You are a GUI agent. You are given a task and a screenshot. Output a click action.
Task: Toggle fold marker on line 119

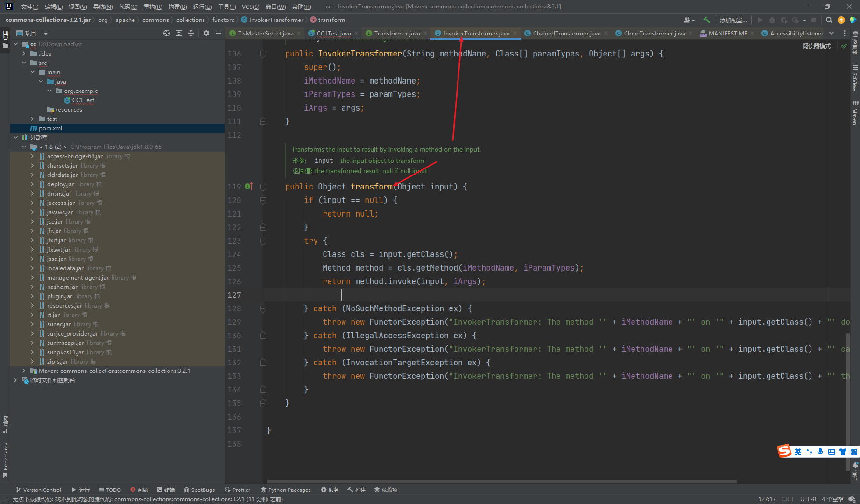[x=263, y=187]
